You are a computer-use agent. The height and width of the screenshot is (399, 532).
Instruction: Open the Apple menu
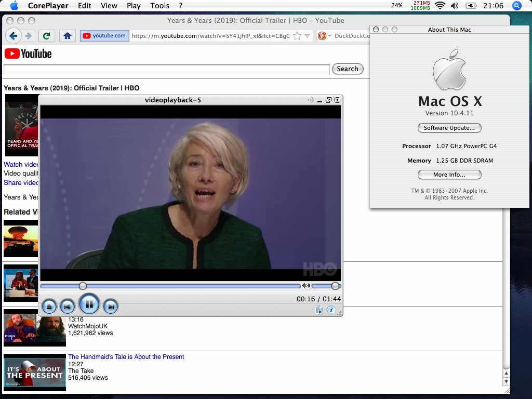coord(14,5)
